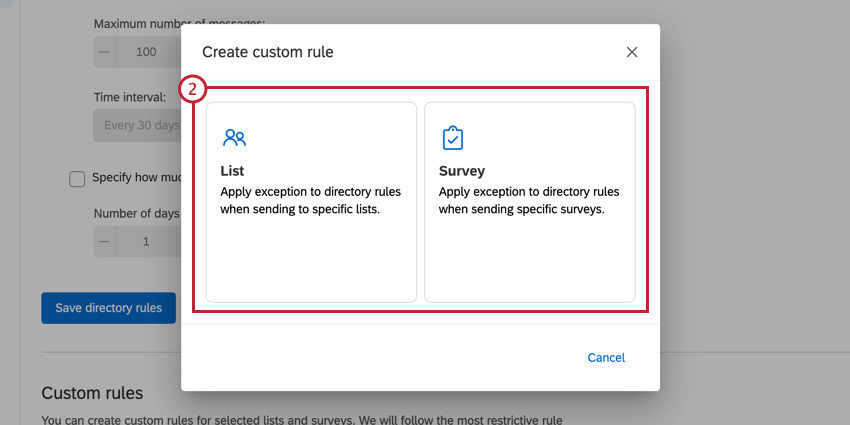The image size is (850, 425).
Task: Toggle the Specify how much checkbox
Action: click(77, 178)
